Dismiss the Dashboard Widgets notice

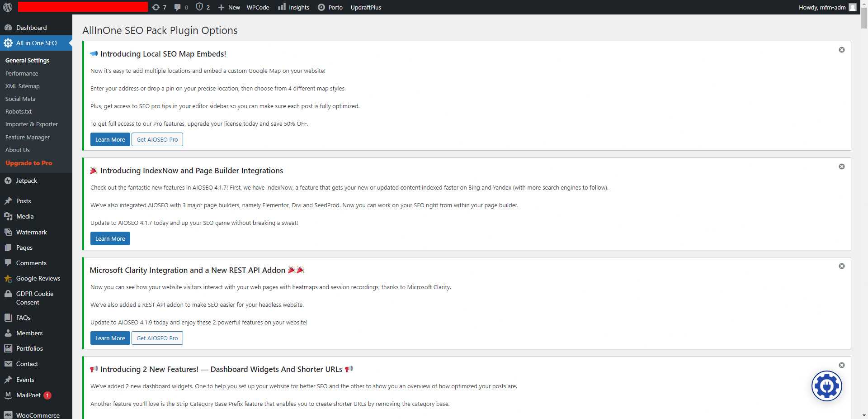click(842, 365)
